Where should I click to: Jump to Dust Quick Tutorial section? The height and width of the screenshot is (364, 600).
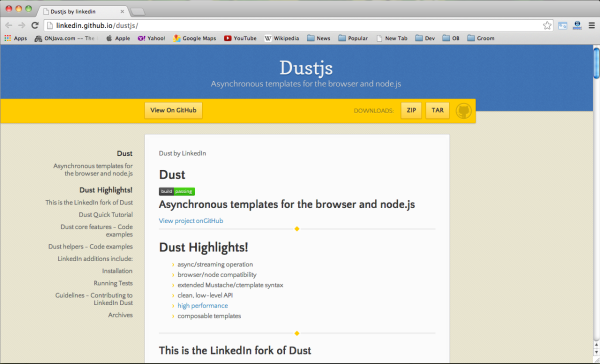click(x=106, y=215)
